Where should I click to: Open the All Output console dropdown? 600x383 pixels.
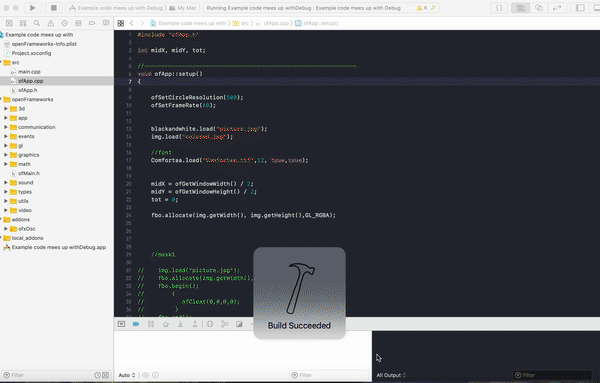click(391, 375)
